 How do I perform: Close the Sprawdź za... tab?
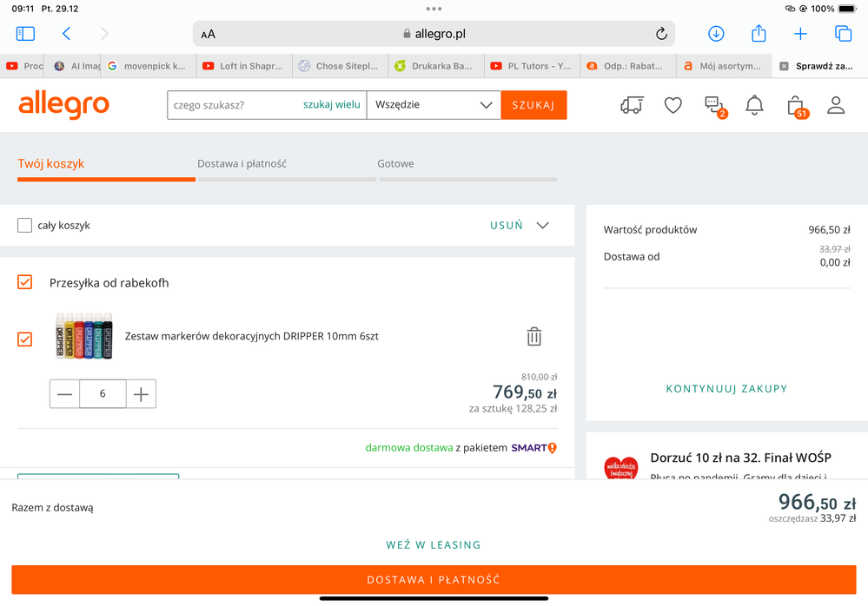coord(784,66)
